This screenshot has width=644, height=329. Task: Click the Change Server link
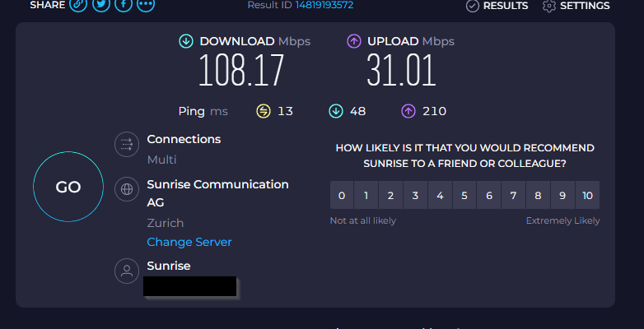coord(189,242)
